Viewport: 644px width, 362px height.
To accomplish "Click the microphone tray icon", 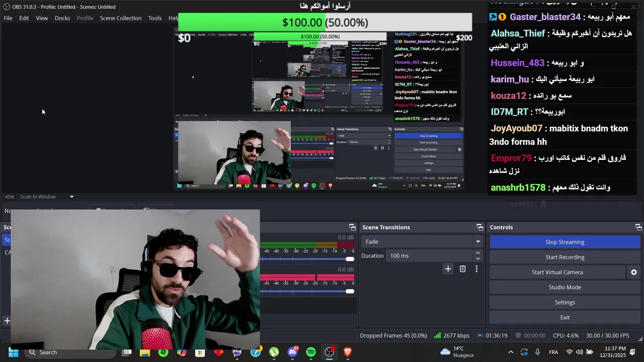I will pyautogui.click(x=537, y=352).
